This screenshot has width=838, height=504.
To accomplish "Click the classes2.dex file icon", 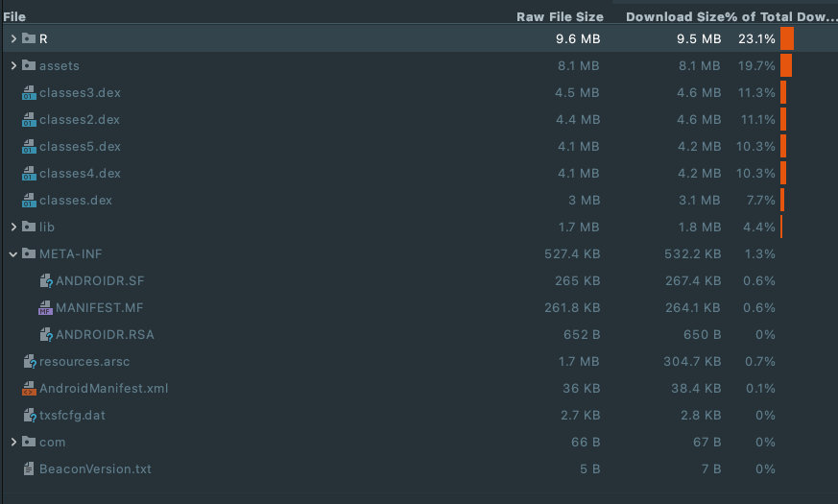I will point(29,120).
